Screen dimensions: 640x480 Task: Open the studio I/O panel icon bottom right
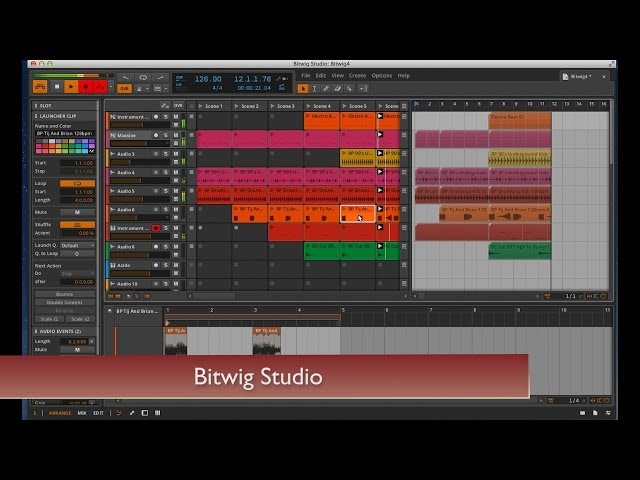608,413
